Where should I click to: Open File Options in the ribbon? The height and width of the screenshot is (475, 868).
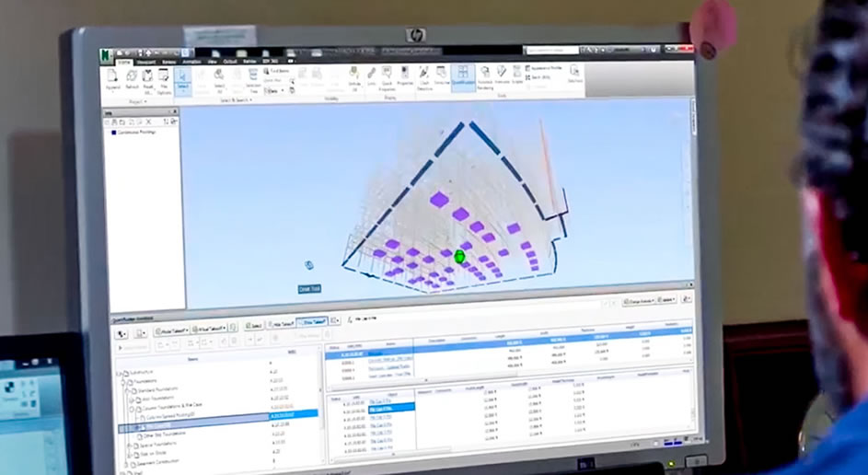coord(165,80)
